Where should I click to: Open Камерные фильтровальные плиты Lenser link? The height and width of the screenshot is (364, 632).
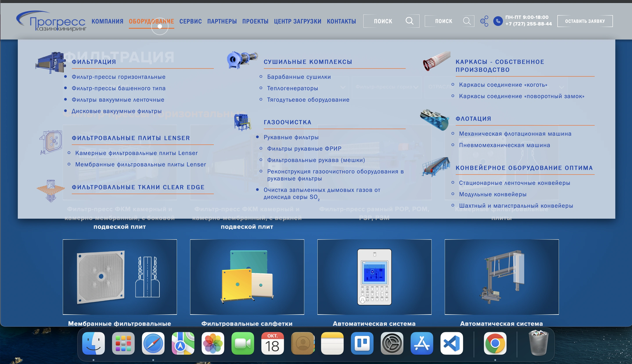[x=137, y=153]
